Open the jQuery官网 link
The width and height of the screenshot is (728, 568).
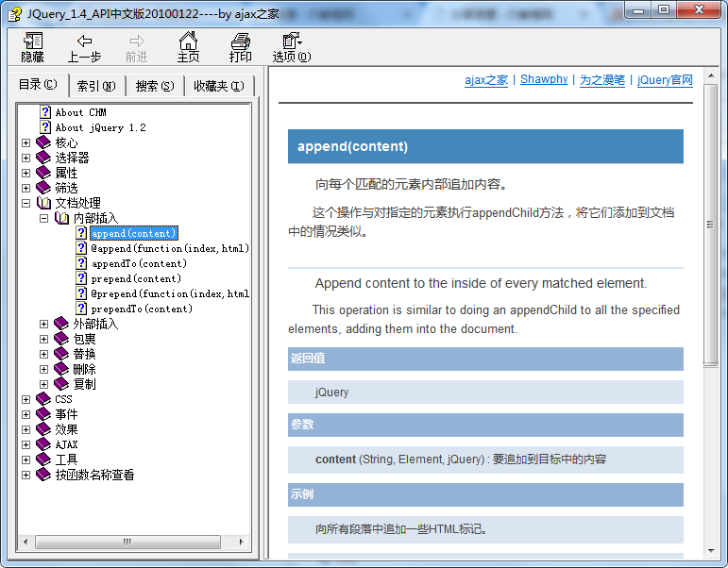[665, 80]
